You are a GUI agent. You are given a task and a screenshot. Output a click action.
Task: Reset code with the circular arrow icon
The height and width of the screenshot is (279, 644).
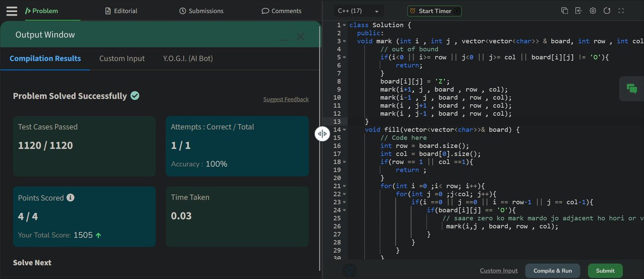click(x=606, y=11)
